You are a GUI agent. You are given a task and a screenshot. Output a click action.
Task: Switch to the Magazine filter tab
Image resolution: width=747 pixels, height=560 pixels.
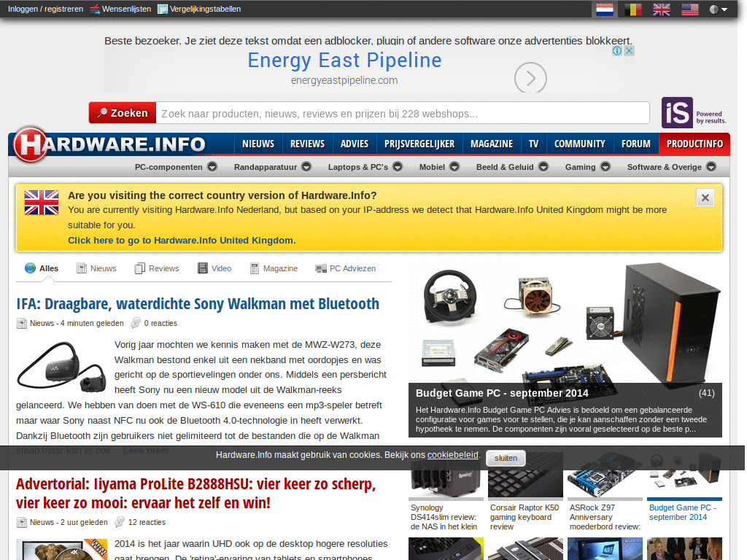(274, 268)
